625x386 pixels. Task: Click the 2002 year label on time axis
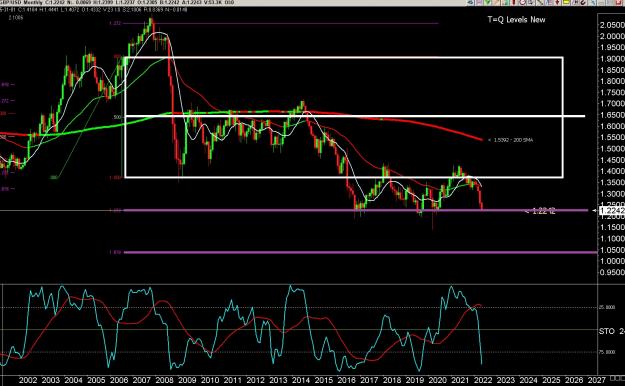click(x=28, y=380)
